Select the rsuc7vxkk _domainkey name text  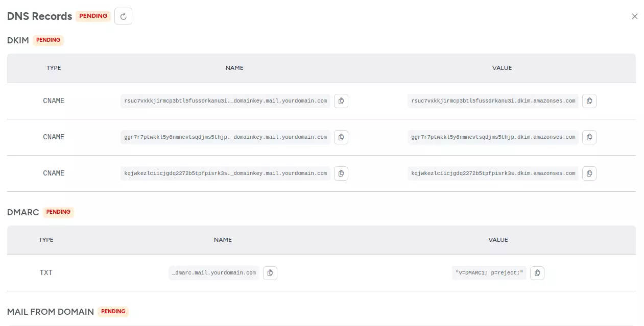226,101
